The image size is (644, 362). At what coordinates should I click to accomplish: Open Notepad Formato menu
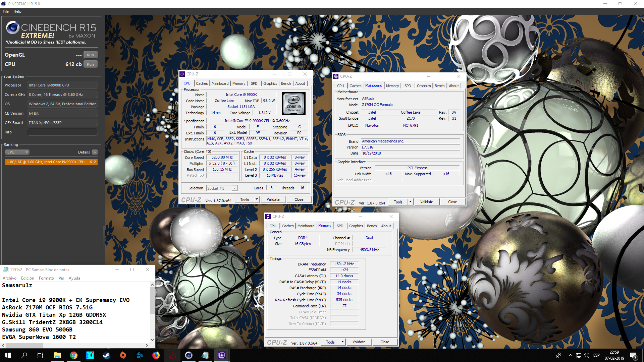click(46, 278)
